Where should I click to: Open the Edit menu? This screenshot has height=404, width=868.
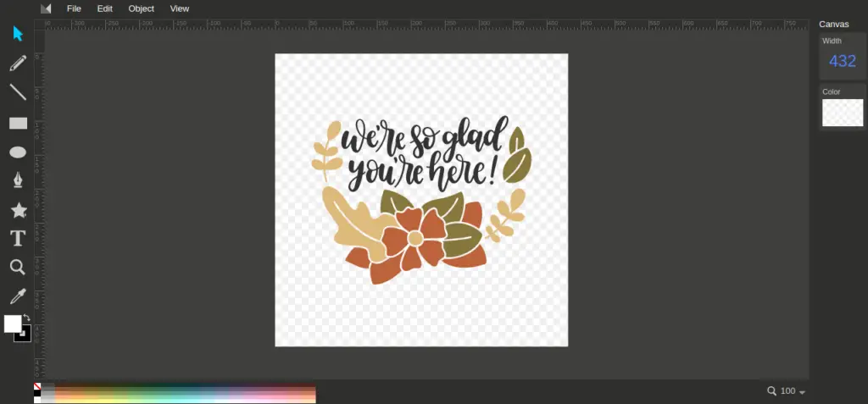click(104, 8)
